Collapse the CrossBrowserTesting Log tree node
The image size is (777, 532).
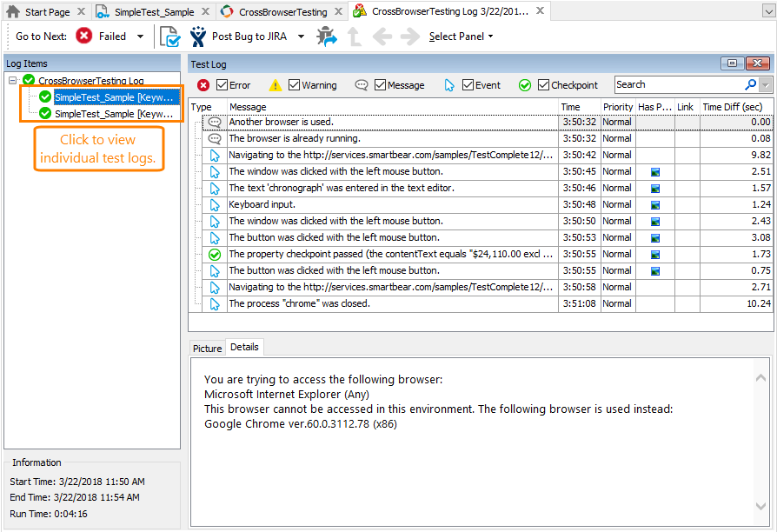(13, 80)
